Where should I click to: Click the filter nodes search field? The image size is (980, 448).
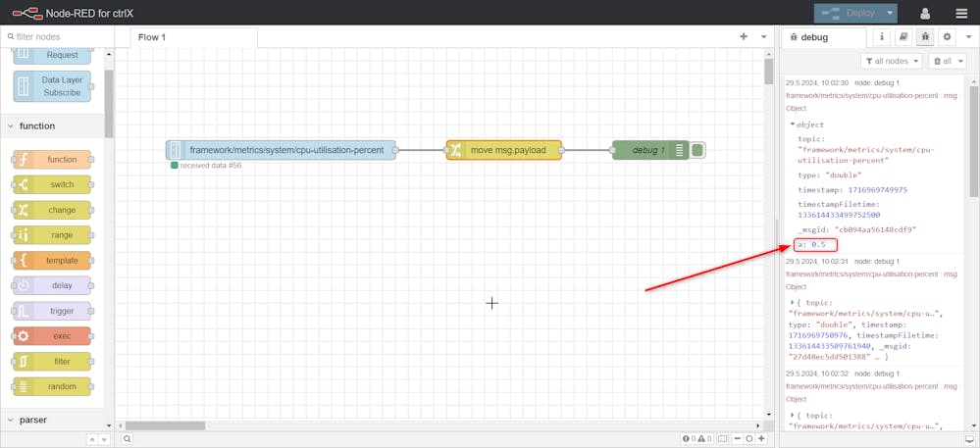pyautogui.click(x=57, y=36)
